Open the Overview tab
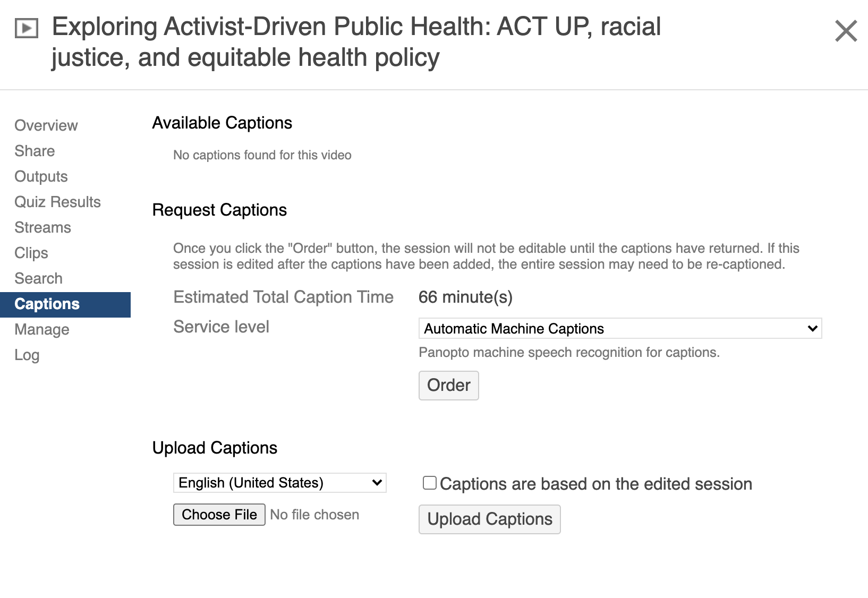 (46, 125)
